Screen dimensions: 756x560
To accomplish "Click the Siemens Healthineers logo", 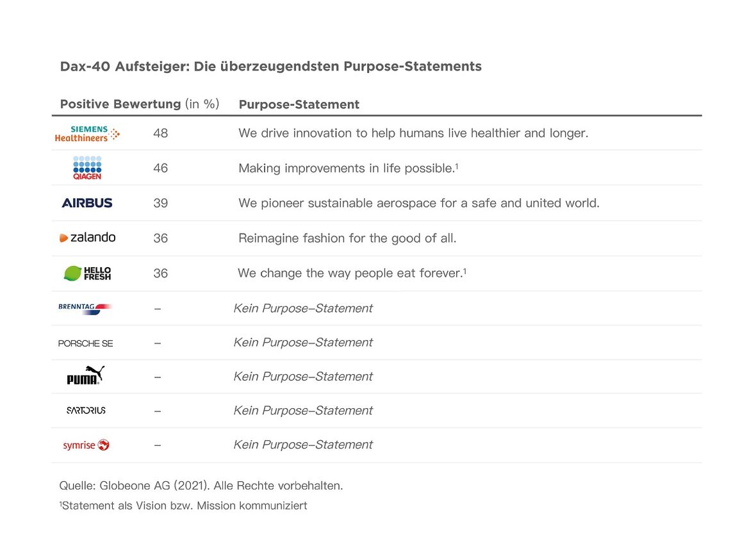I will (x=87, y=133).
